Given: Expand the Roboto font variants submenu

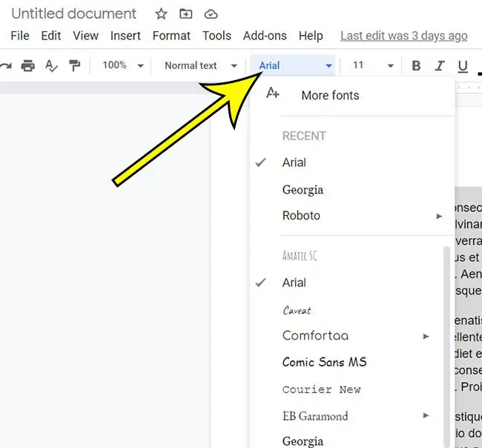Looking at the screenshot, I should [x=439, y=216].
